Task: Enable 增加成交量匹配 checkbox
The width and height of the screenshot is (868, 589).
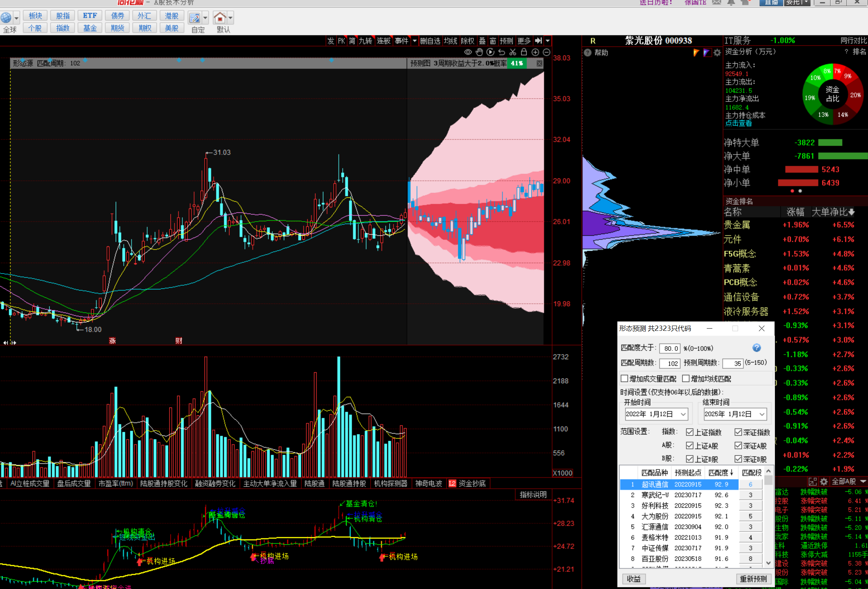Action: [624, 379]
